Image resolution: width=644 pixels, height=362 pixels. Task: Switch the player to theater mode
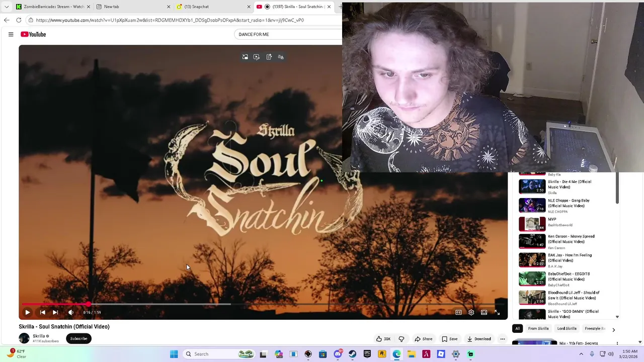484,312
